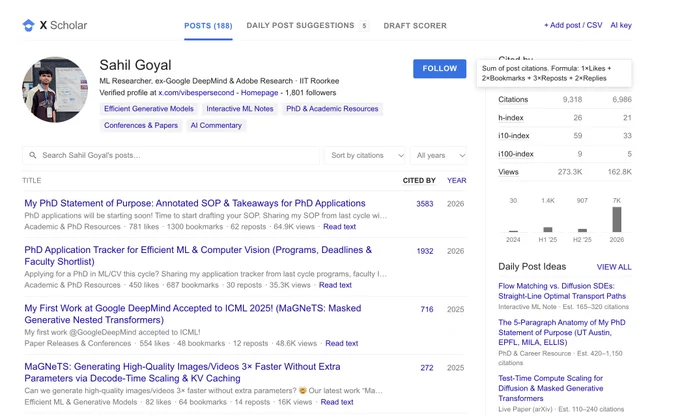This screenshot has width=680, height=416.
Task: Focus the Search Sahil Goyal's posts field
Action: [x=171, y=155]
